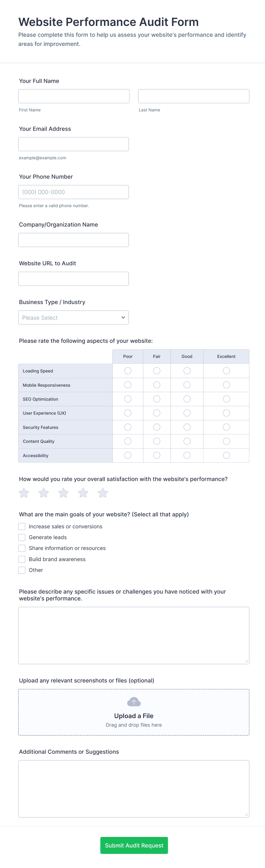The image size is (265, 868).
Task: Mark SEO Optimization as Excellent
Action: click(226, 399)
